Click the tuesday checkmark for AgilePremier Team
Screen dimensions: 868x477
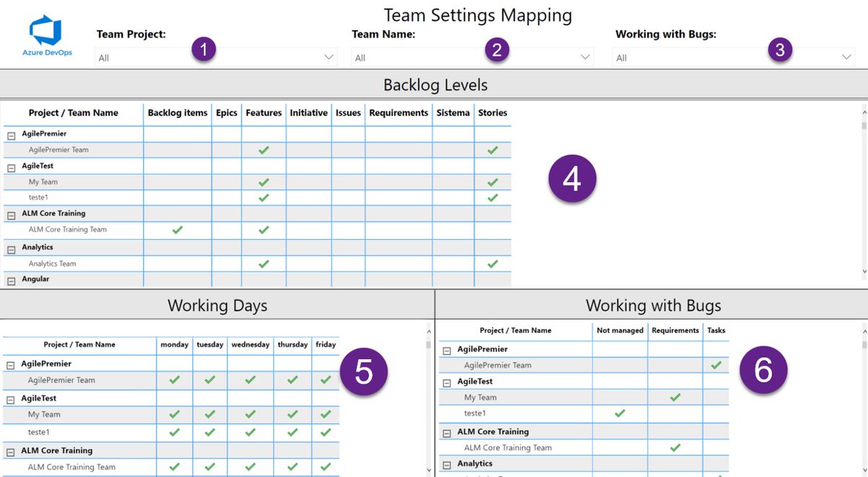(x=210, y=379)
